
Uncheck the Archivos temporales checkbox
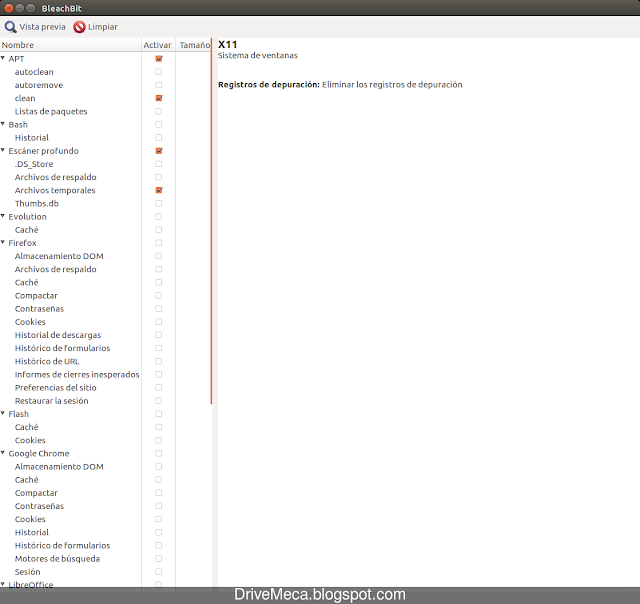click(x=159, y=190)
